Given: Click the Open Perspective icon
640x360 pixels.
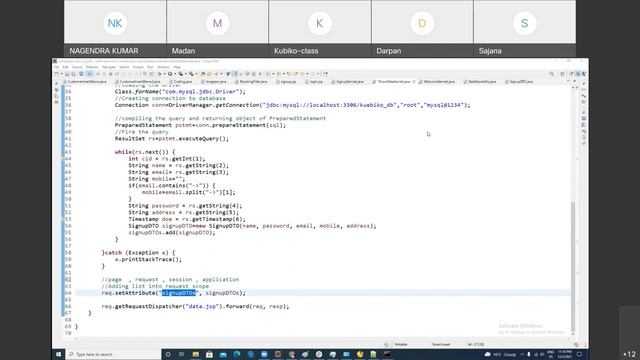Looking at the screenshot, I should (x=571, y=74).
